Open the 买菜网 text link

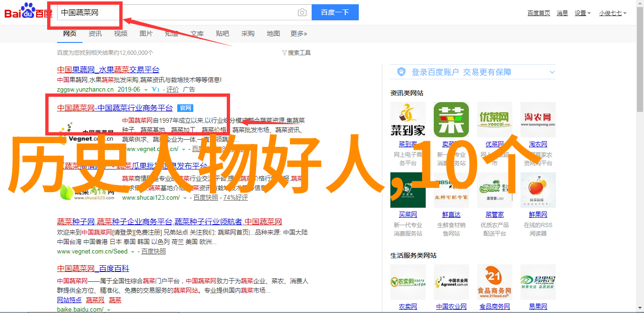pyautogui.click(x=408, y=215)
